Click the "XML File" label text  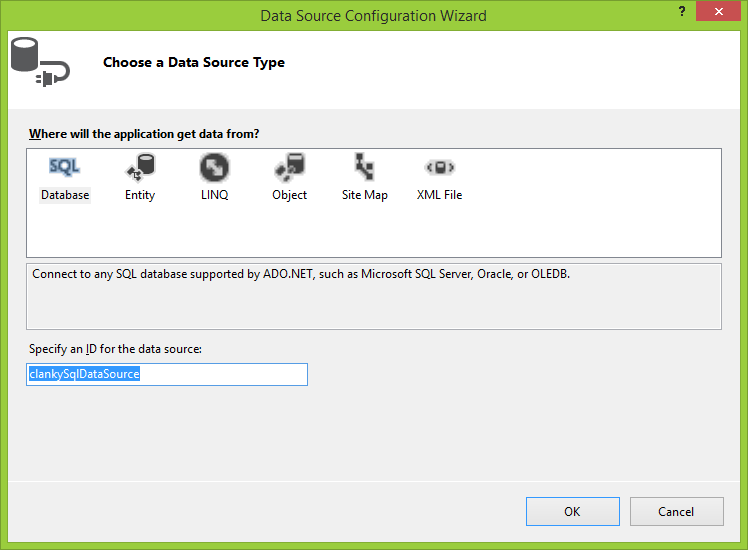[439, 195]
